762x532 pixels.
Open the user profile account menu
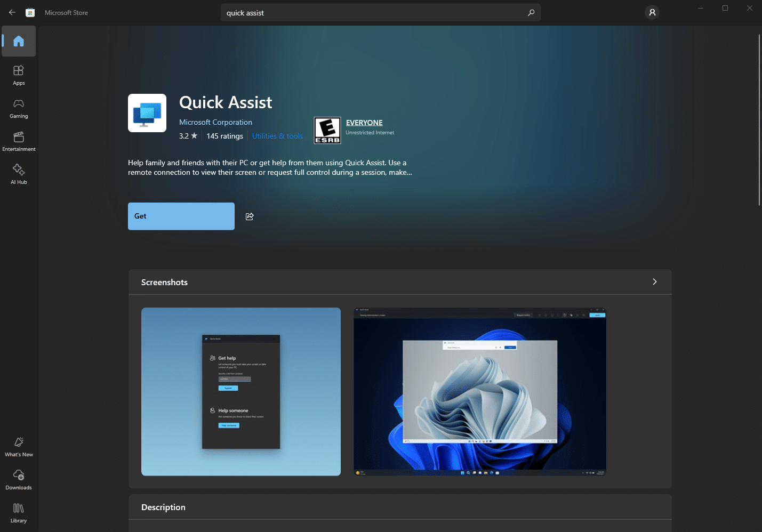click(x=652, y=12)
